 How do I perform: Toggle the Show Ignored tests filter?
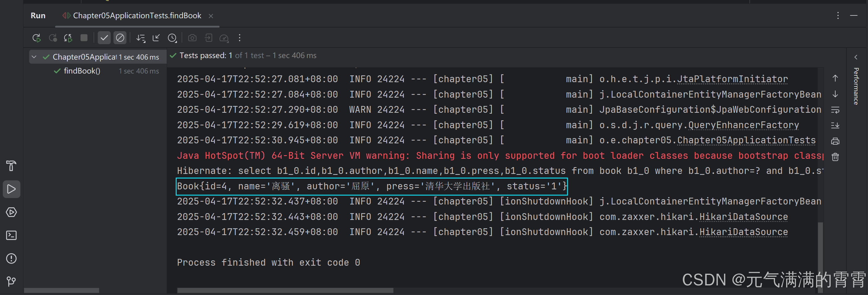[x=120, y=38]
